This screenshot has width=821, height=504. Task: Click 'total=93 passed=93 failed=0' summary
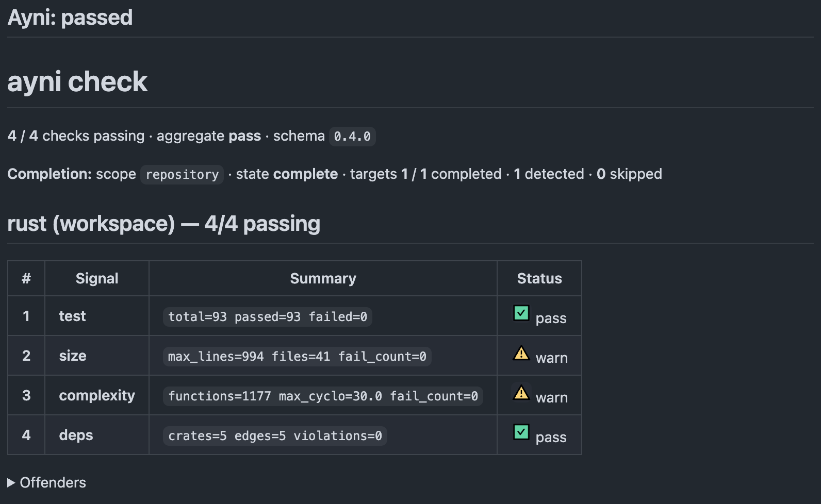(x=268, y=317)
